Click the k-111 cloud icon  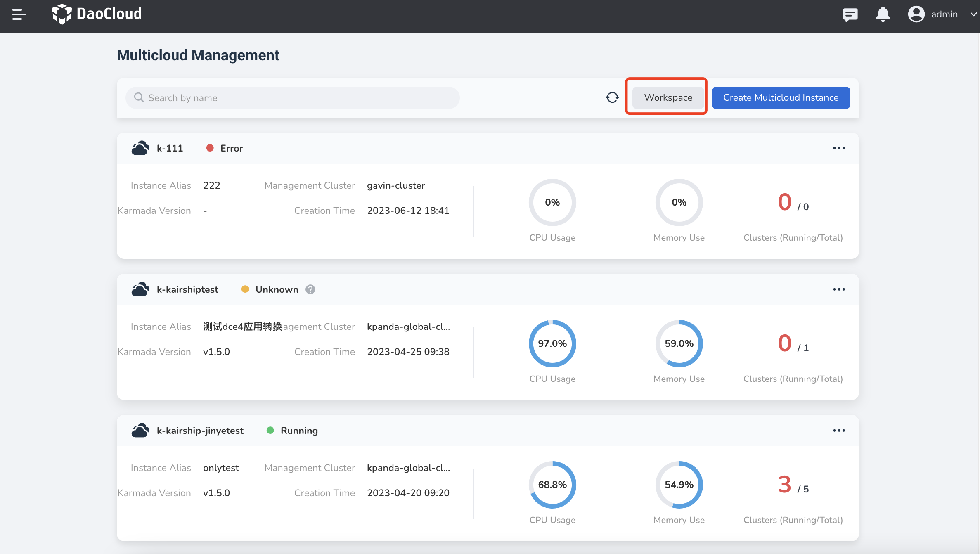click(140, 148)
